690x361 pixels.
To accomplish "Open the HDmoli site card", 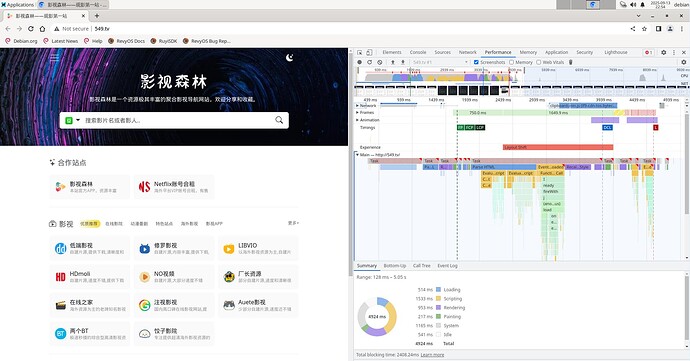I will click(90, 276).
